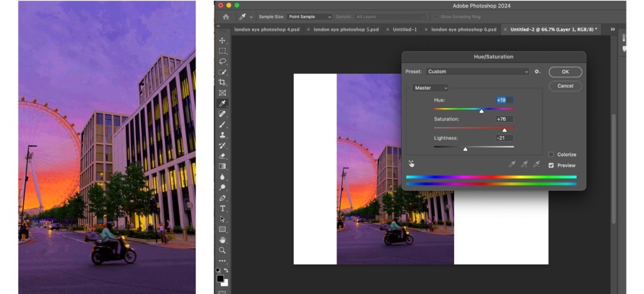
Task: Click the white background color swatch
Action: pyautogui.click(x=226, y=283)
